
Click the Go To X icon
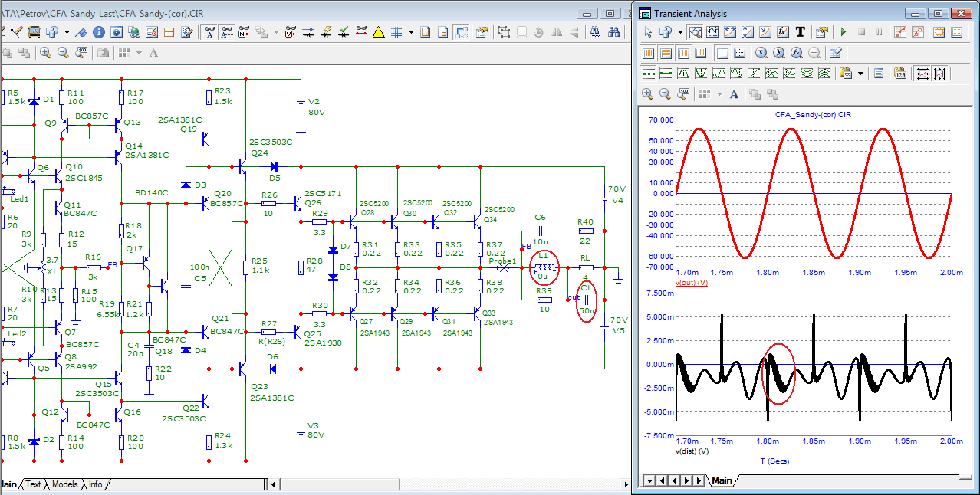pos(761,53)
